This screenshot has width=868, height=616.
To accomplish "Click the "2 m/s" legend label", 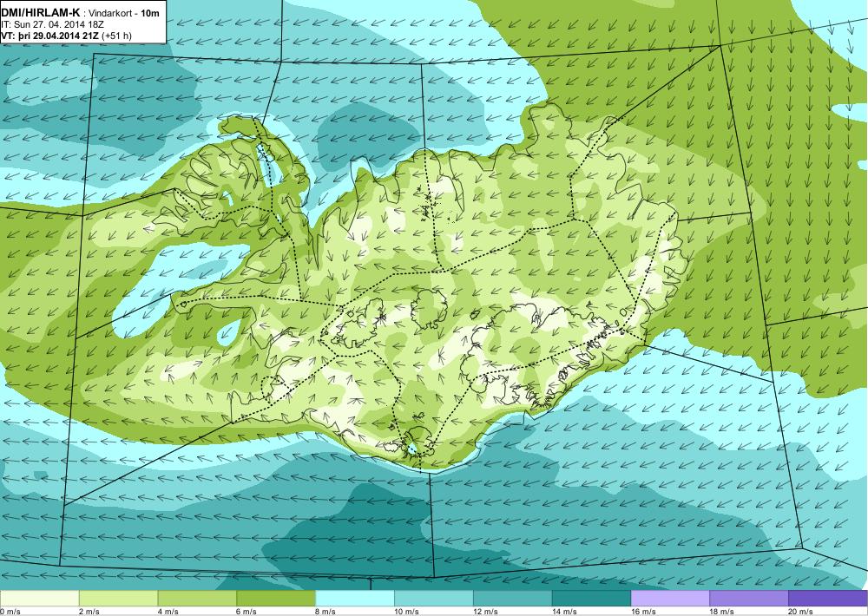I will click(89, 611).
